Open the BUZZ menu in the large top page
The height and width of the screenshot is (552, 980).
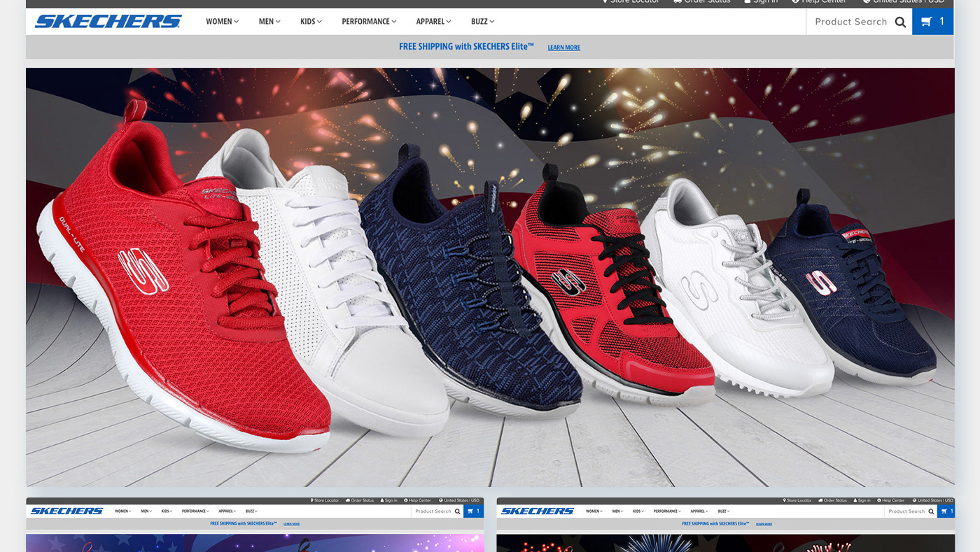482,22
